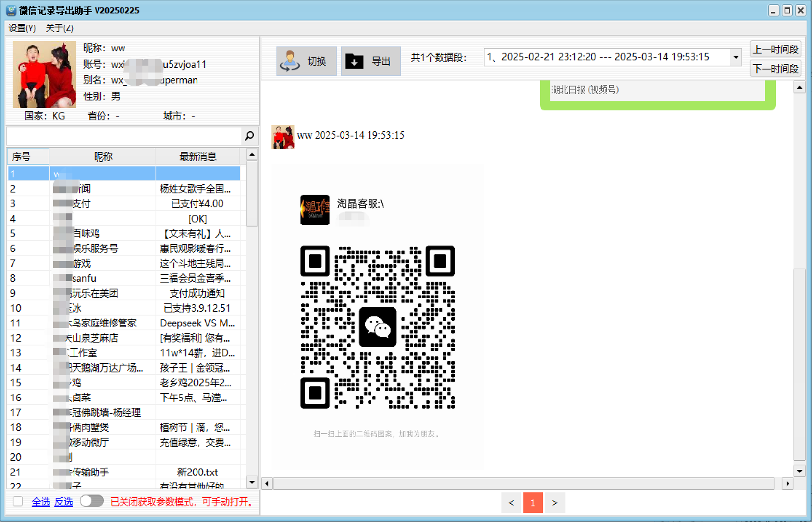Select contact row number 20
The image size is (812, 522).
124,457
